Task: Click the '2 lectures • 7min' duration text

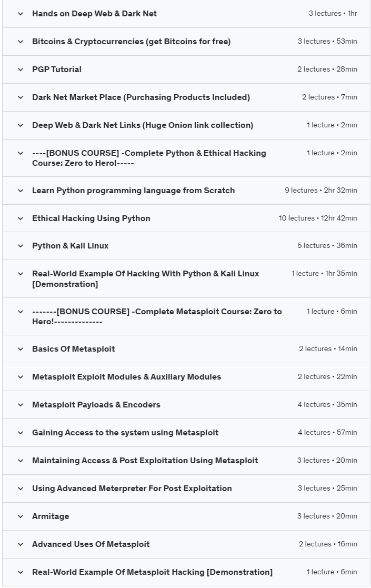Action: (x=330, y=97)
